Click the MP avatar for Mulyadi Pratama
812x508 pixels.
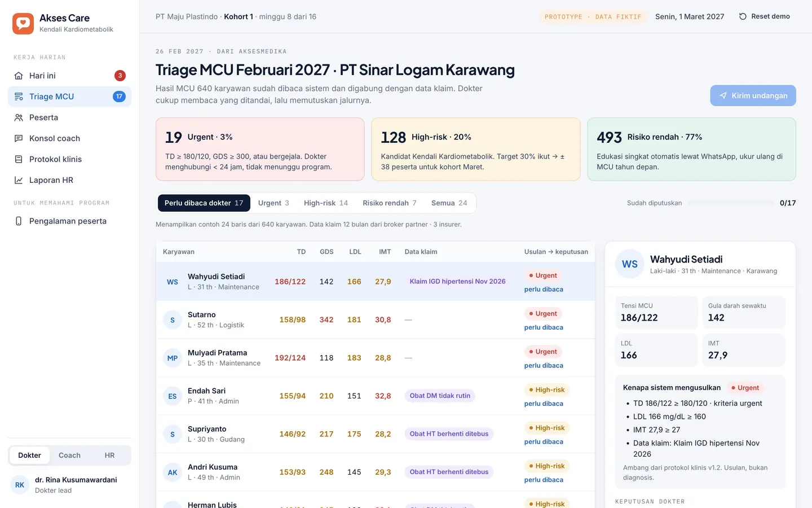point(173,358)
